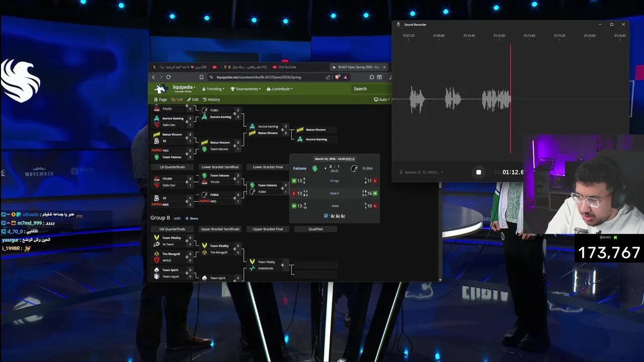Click Team Falcons in Lower Bracket Final
Screen dimensions: 644x362
coord(267,185)
